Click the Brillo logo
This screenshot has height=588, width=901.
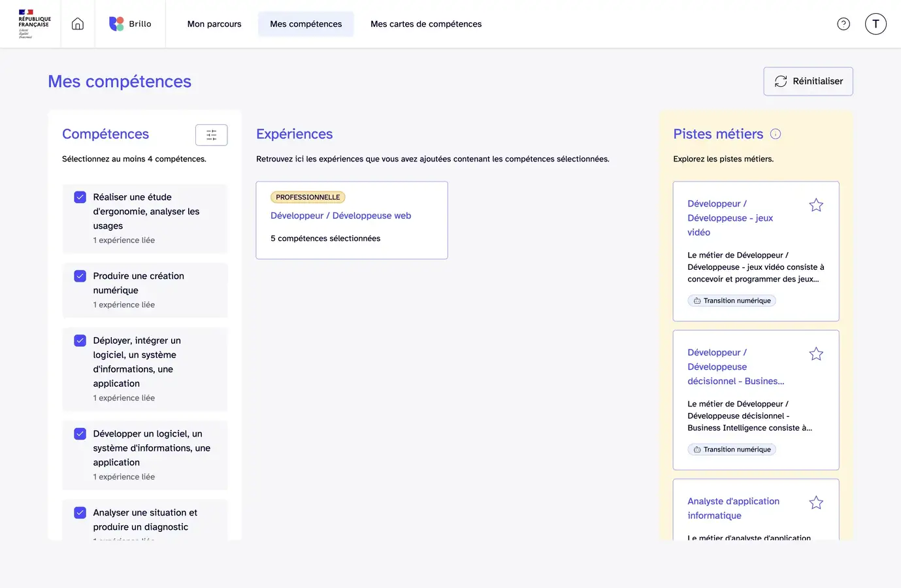click(130, 24)
